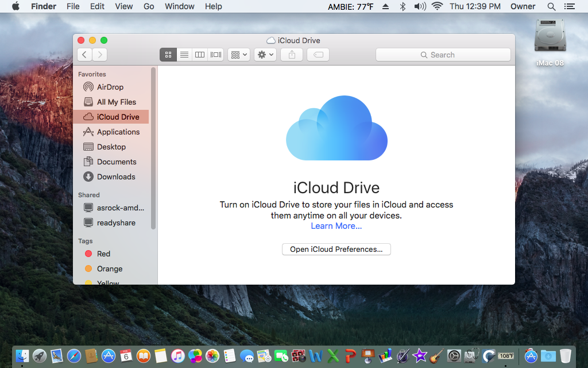Open the Owner user menu
This screenshot has height=368, width=588.
coord(523,6)
